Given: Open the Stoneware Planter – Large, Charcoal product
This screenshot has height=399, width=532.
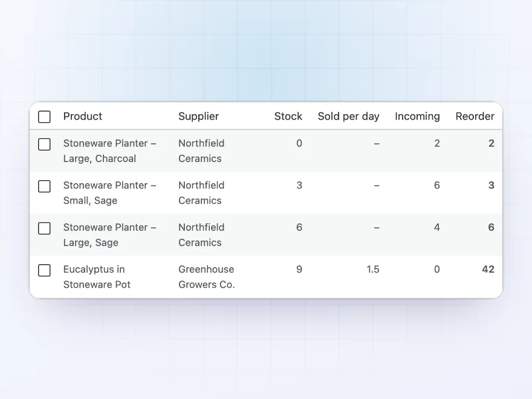Looking at the screenshot, I should [x=109, y=151].
